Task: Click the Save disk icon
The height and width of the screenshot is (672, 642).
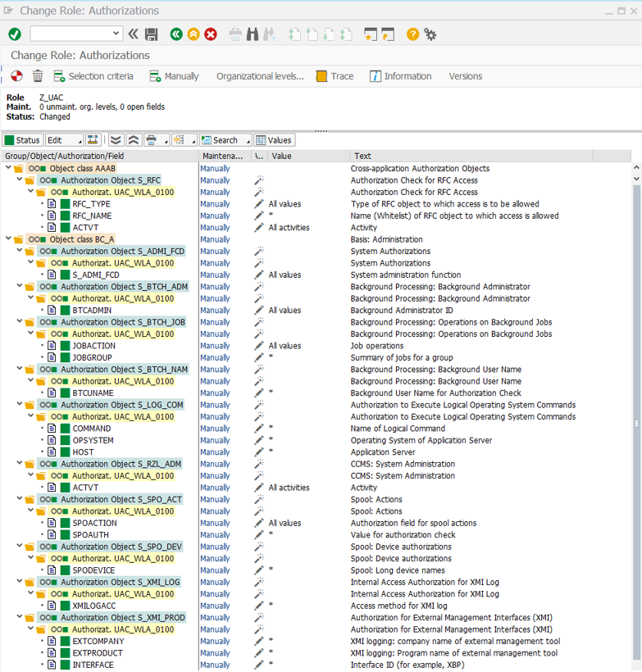Action: tap(152, 34)
